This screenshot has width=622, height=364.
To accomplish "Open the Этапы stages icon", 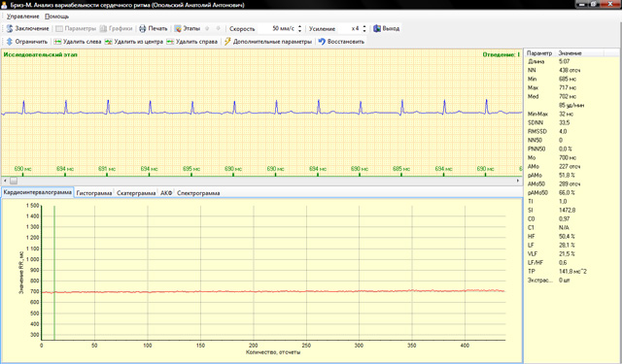I will [x=178, y=28].
